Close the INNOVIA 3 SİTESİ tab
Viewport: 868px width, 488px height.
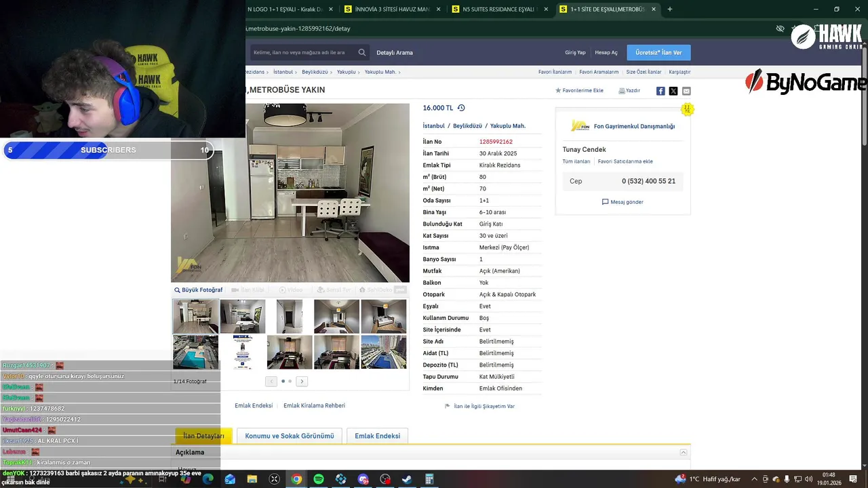coord(438,9)
